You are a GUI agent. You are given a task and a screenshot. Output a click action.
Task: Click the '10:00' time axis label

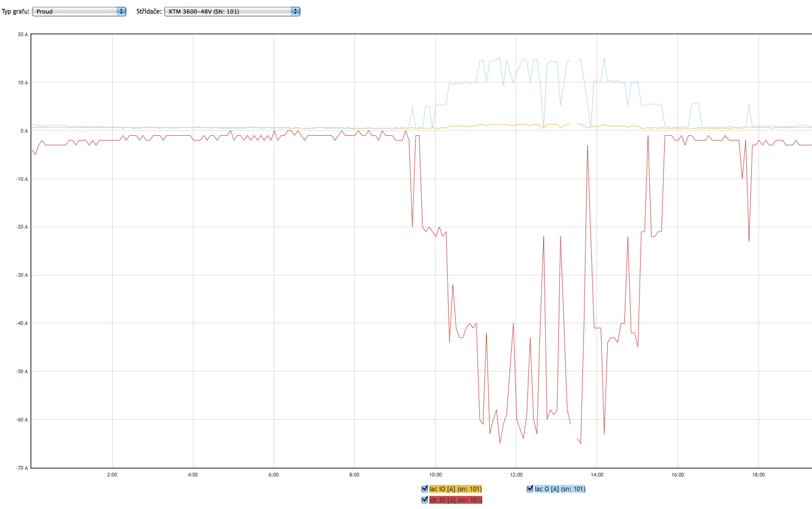(436, 475)
